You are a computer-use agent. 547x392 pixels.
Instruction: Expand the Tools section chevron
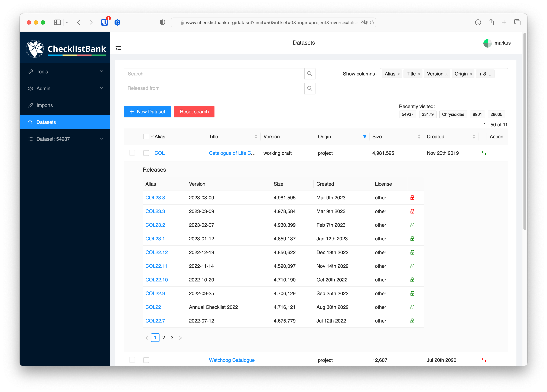pos(102,71)
